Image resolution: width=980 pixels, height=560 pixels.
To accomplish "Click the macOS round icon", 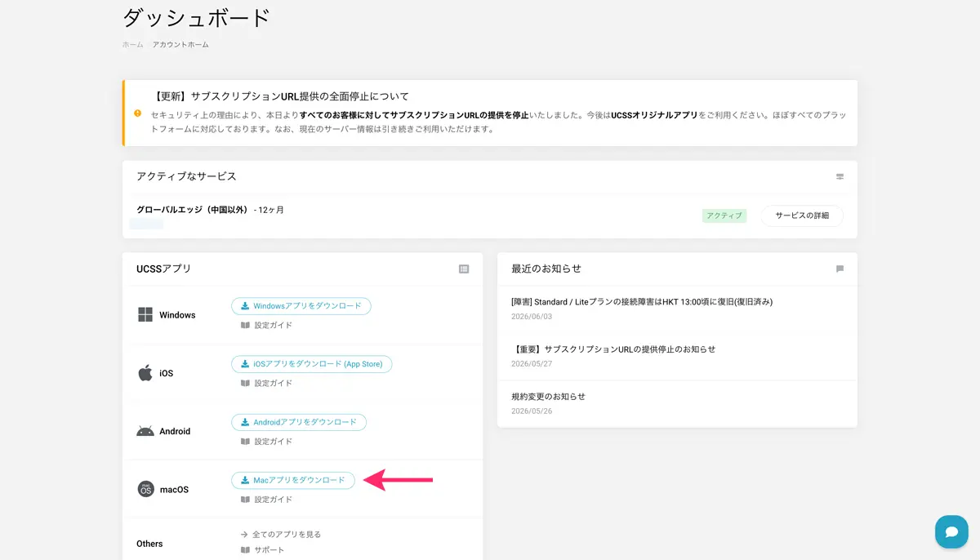I will 145,489.
